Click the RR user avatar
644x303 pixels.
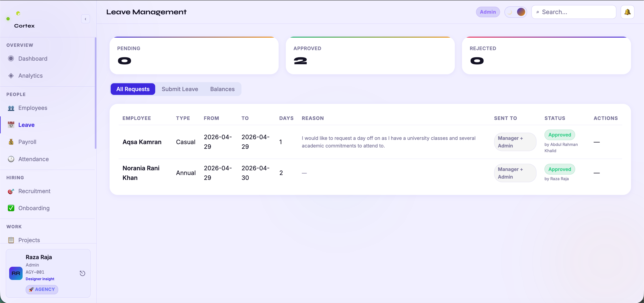tap(16, 273)
